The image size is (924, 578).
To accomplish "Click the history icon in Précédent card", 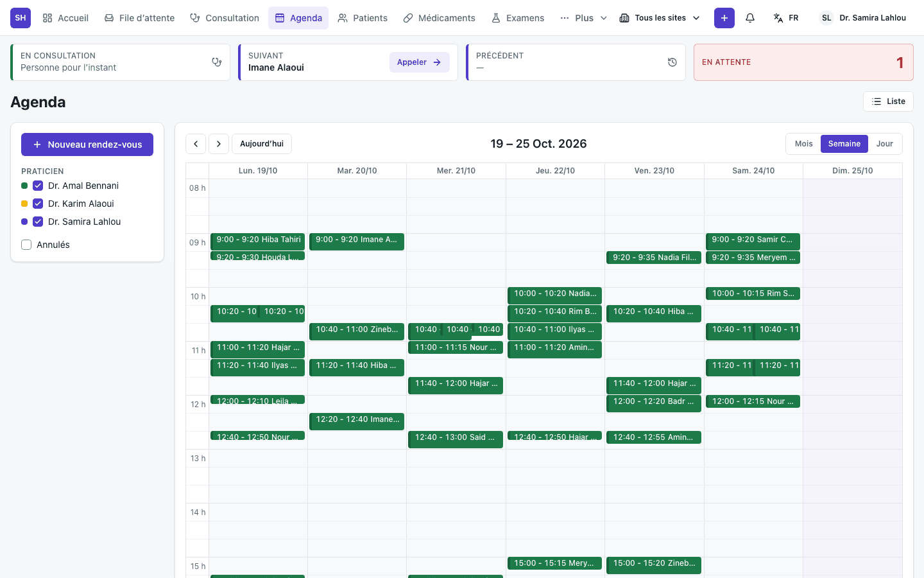I will (672, 62).
